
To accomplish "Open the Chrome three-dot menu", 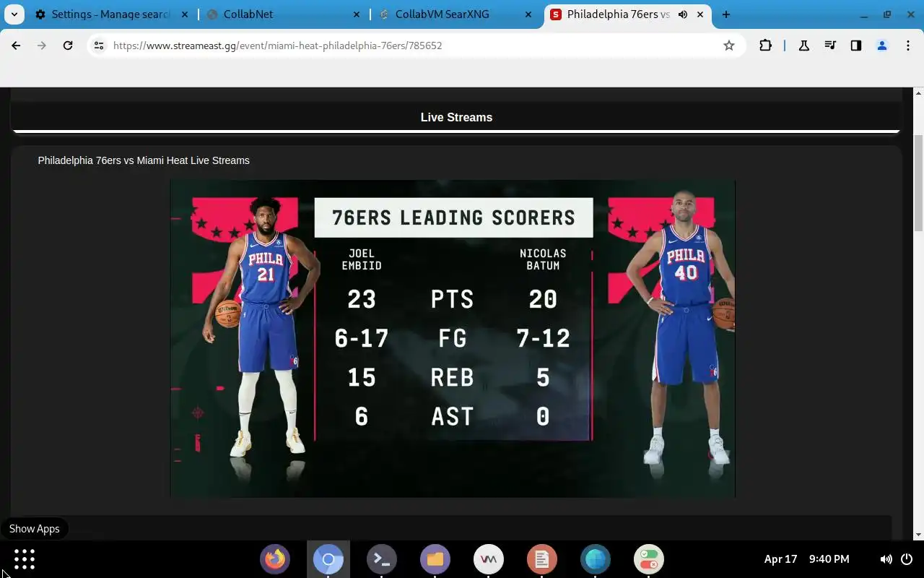I will click(908, 46).
